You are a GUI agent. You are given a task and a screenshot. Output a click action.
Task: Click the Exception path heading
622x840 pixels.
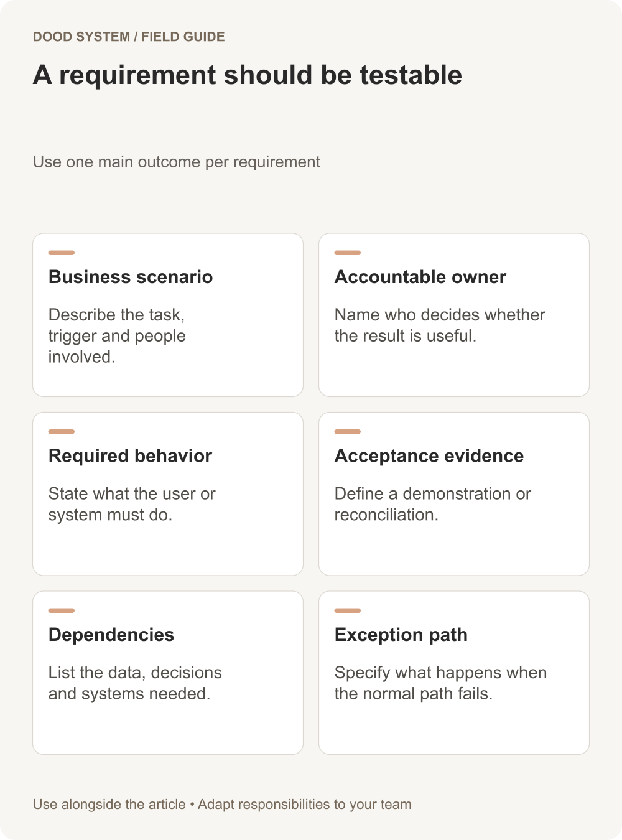(401, 635)
